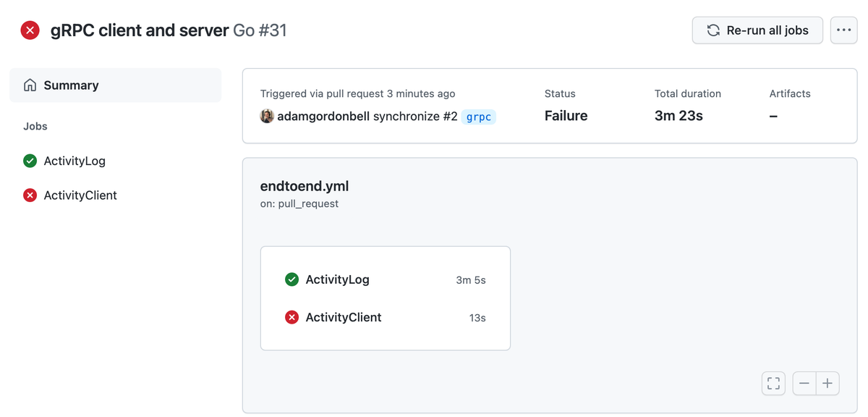
Task: Click the failure X inside the ActivityClient graph node
Action: coord(292,317)
